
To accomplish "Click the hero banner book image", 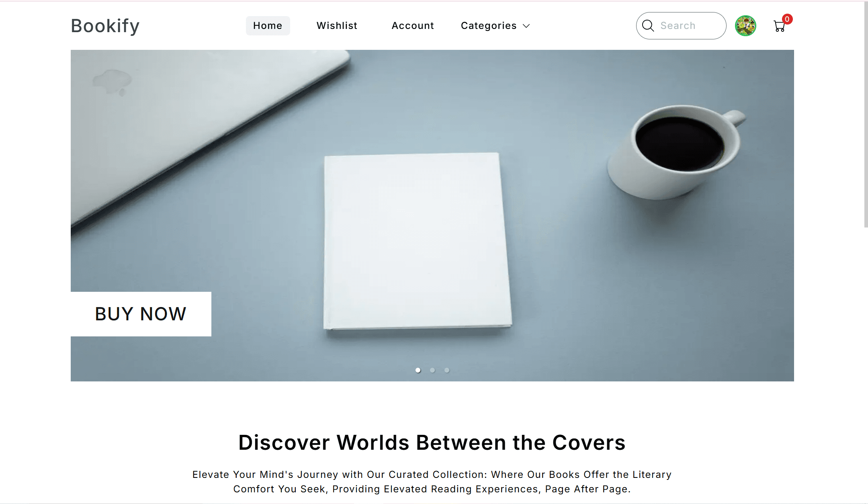I will [417, 241].
